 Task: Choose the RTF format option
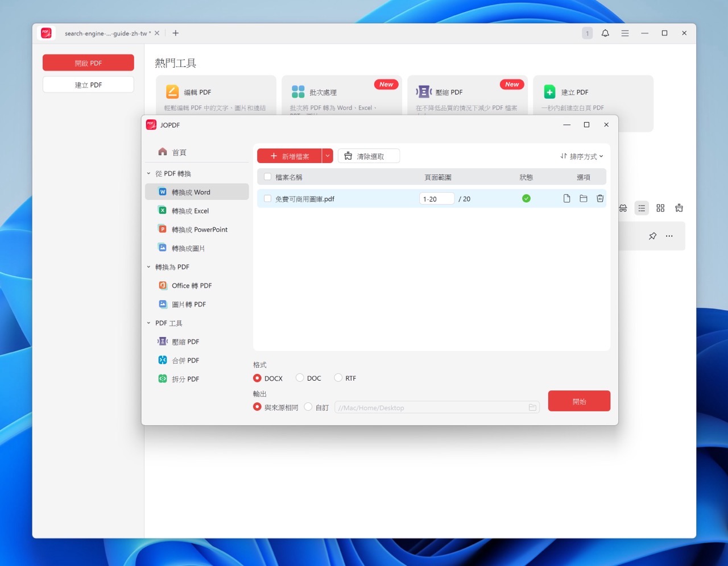click(x=338, y=378)
